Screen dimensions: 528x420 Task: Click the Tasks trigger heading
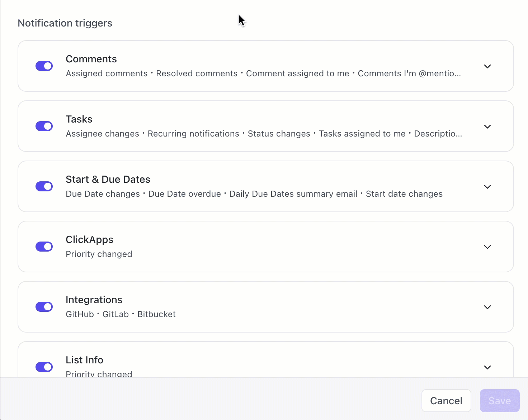click(79, 119)
